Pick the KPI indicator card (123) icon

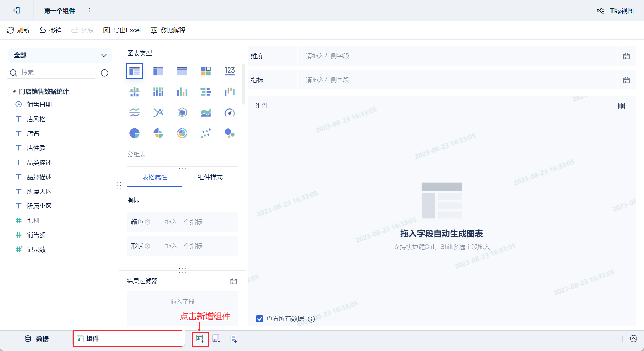click(x=230, y=71)
